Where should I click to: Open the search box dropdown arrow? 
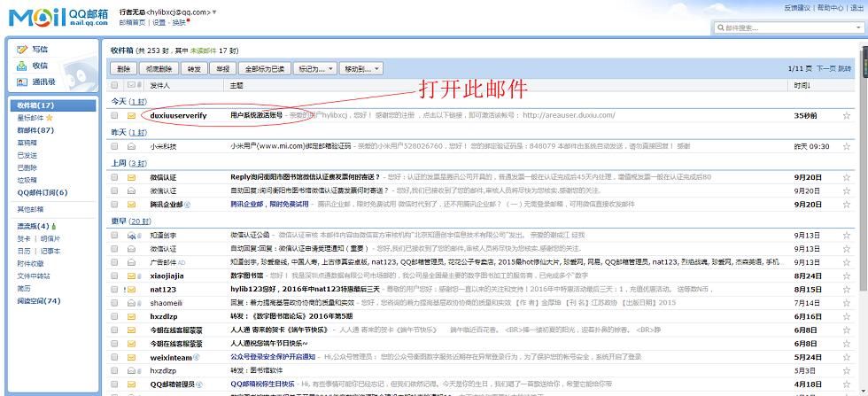point(858,27)
